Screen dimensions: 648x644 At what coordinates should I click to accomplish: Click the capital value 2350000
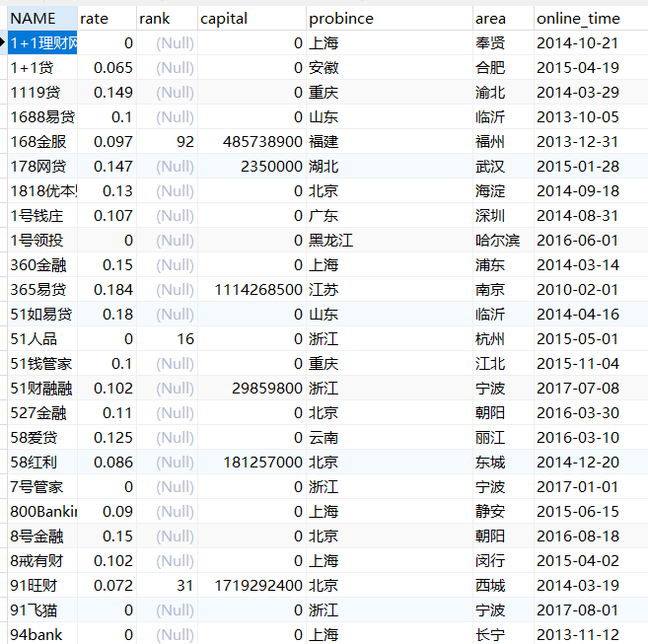click(x=271, y=166)
